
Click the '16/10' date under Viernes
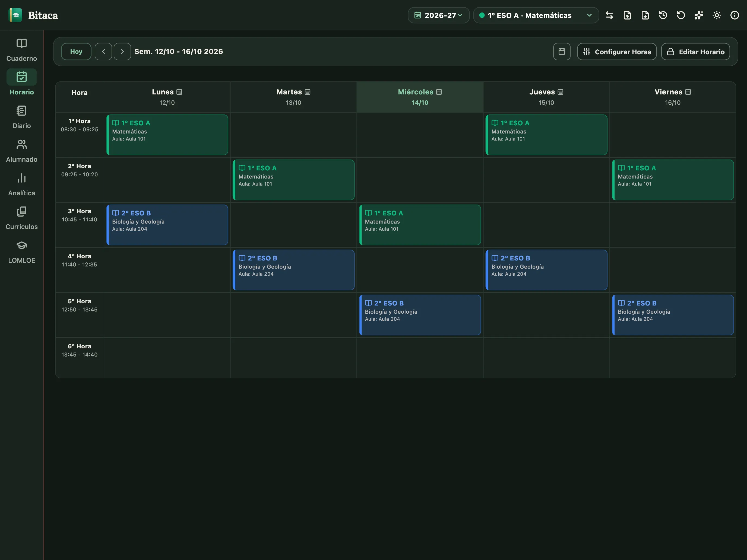coord(673,103)
